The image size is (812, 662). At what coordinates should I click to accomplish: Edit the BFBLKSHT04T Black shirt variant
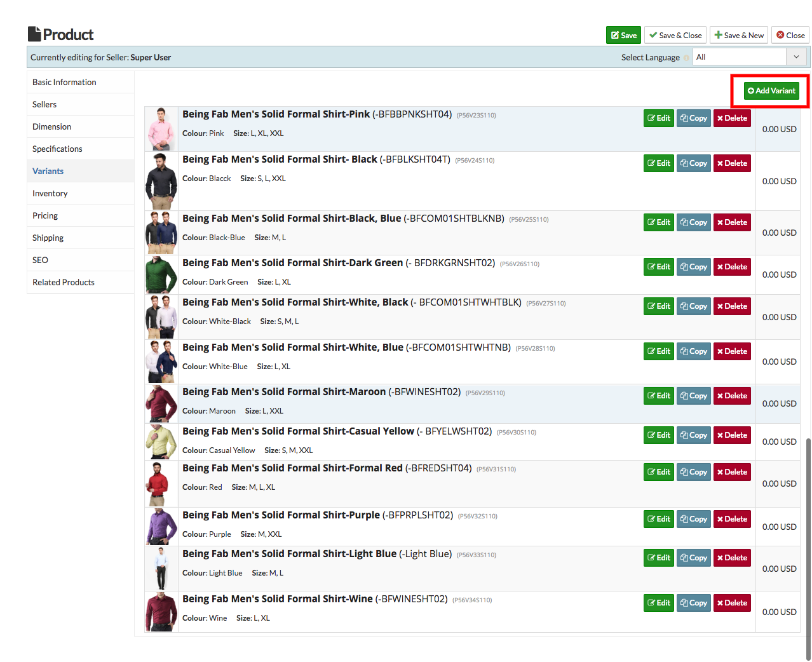click(659, 163)
